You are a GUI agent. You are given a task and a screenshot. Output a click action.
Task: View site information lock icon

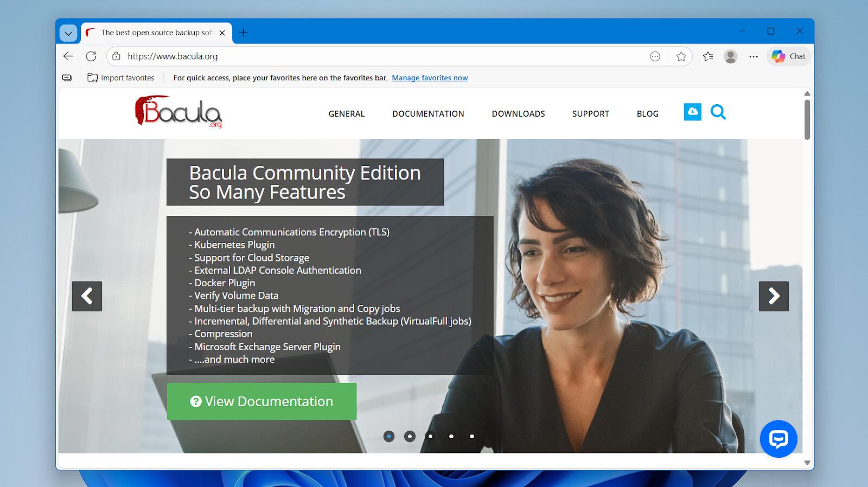[x=116, y=56]
